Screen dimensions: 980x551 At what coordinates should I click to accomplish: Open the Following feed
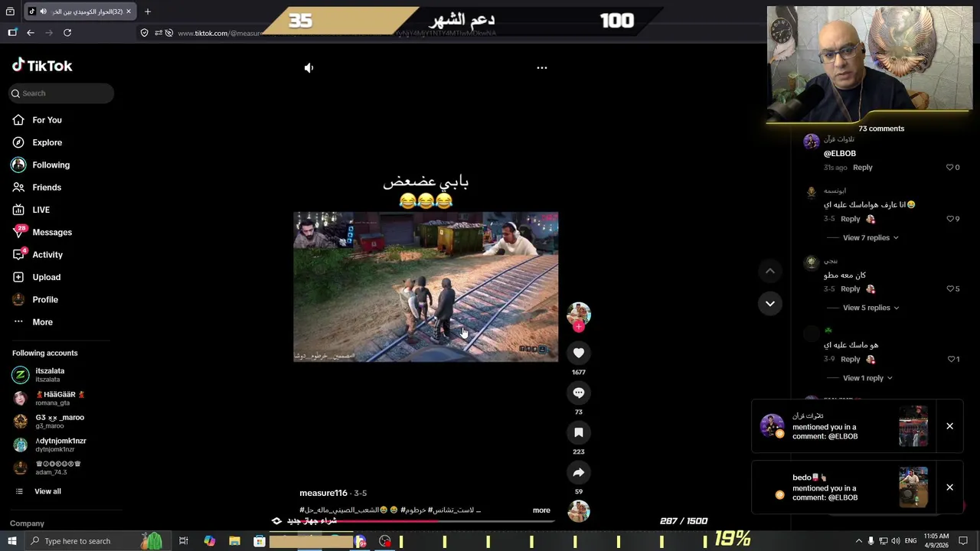(51, 165)
